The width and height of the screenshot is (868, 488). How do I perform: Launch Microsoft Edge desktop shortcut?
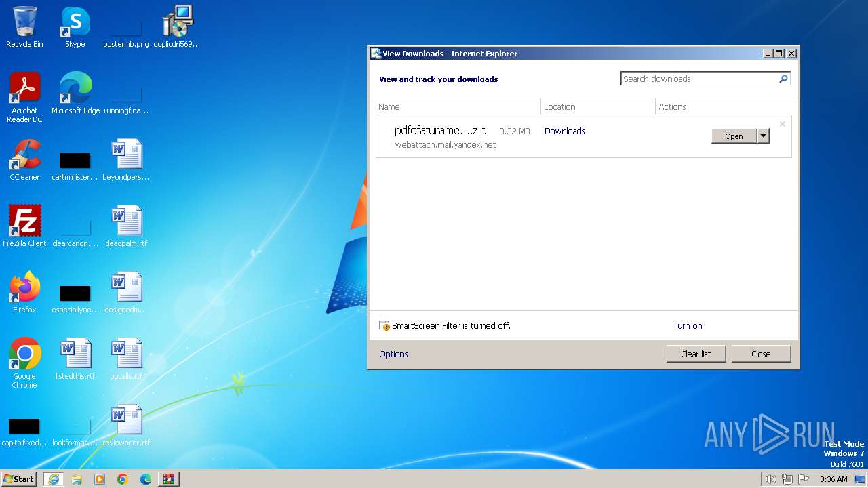tap(75, 94)
